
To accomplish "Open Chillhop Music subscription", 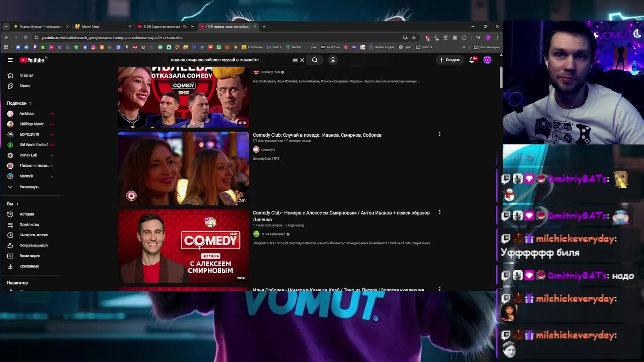I will 30,124.
